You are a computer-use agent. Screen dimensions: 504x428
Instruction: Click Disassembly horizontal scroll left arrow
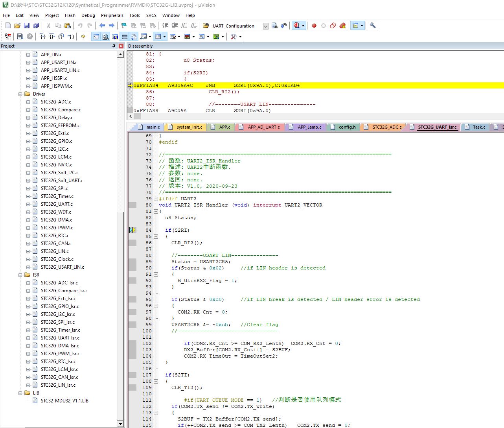(x=131, y=116)
